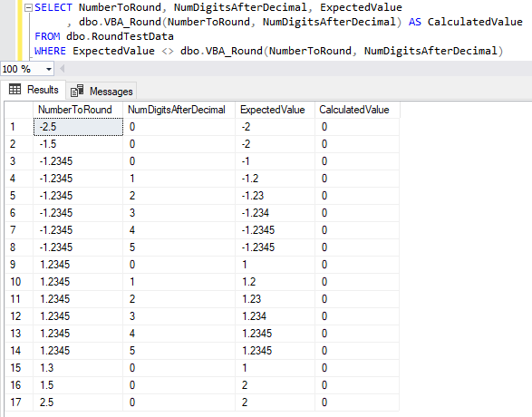532x417 pixels.
Task: Select row 17 using its row header
Action: point(19,402)
